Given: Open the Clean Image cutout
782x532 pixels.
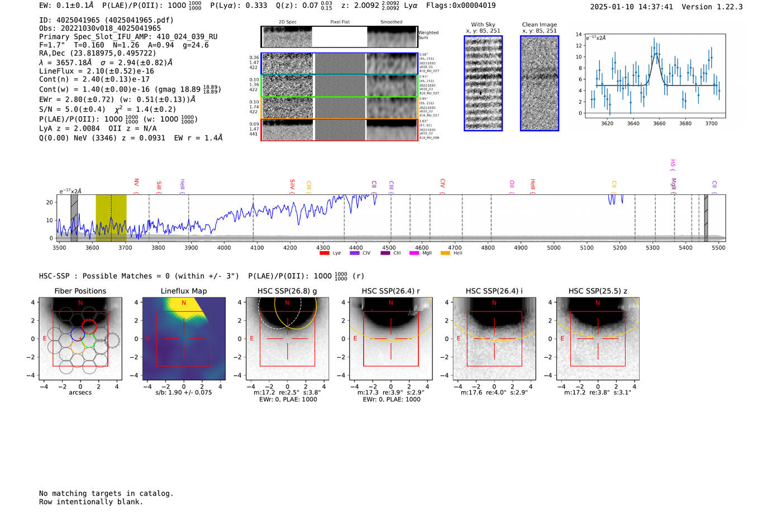Looking at the screenshot, I should point(540,83).
